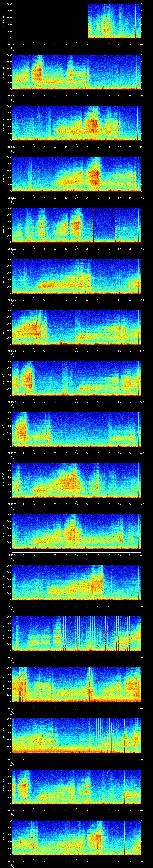Select the spectrogram panel beginning at 21:13:00
Image resolution: width=153 pixels, height=868 pixels.
(x=76, y=225)
